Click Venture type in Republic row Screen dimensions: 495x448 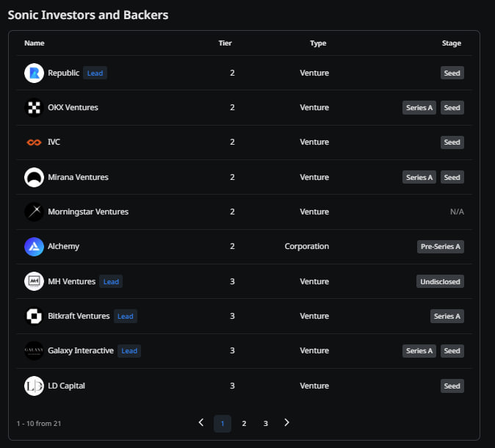pos(314,73)
